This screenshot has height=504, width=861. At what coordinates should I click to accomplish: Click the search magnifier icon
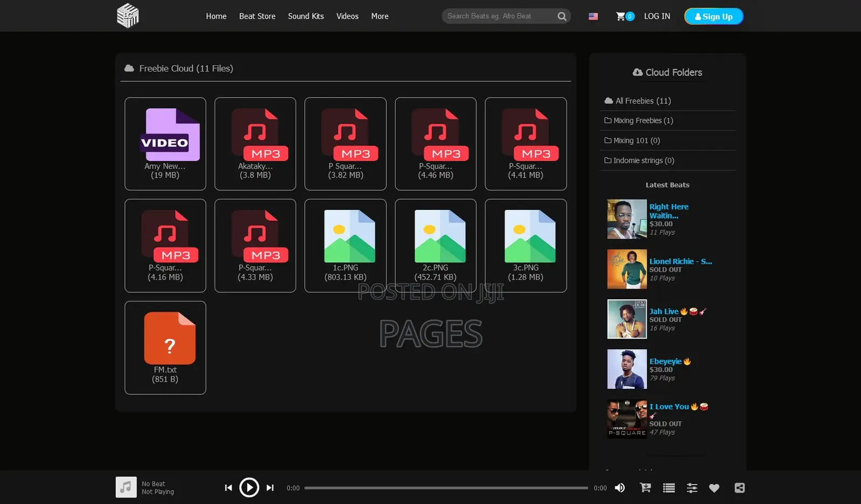(x=562, y=16)
